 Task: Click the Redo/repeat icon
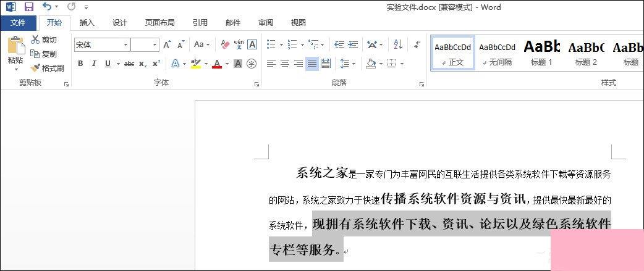coord(72,7)
